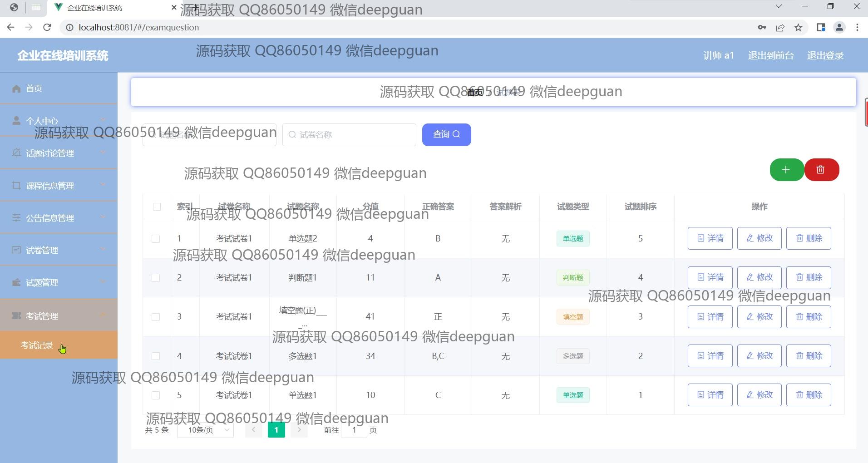Click the password key icon in the address bar

(762, 28)
